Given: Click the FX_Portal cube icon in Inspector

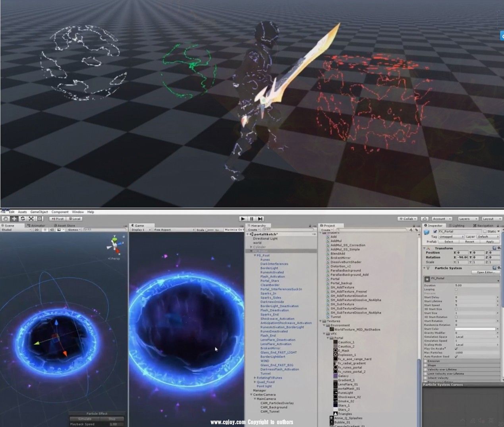Looking at the screenshot, I should [427, 232].
